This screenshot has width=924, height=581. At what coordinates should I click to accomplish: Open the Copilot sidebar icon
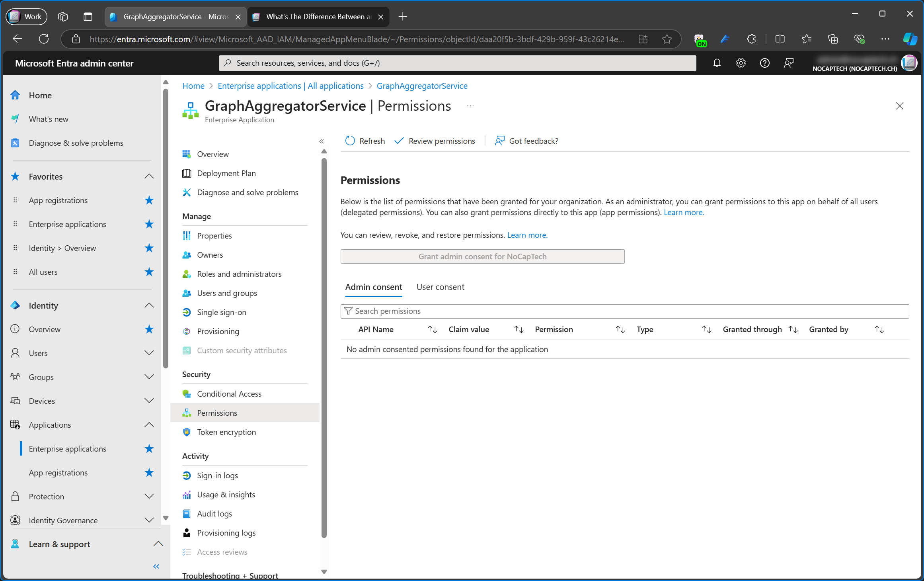coord(910,39)
